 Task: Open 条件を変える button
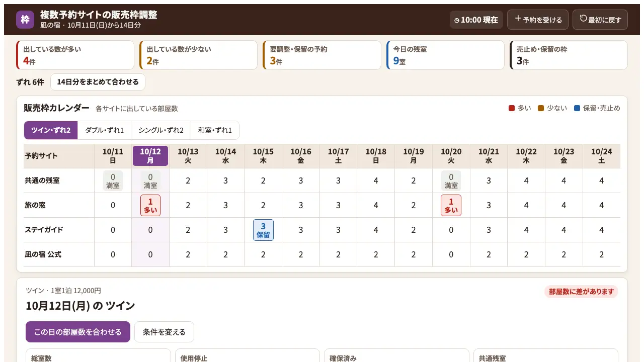click(x=164, y=332)
